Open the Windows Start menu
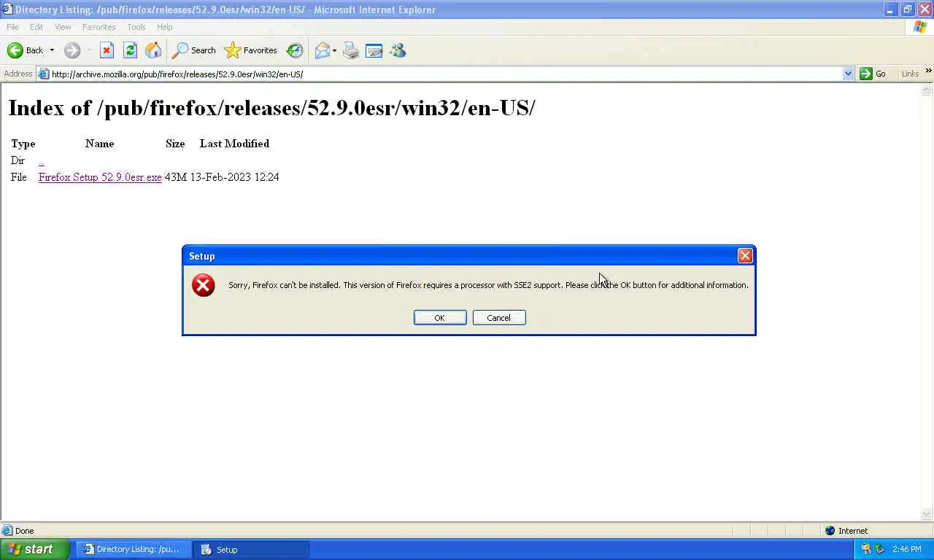The width and height of the screenshot is (934, 560). click(x=35, y=549)
